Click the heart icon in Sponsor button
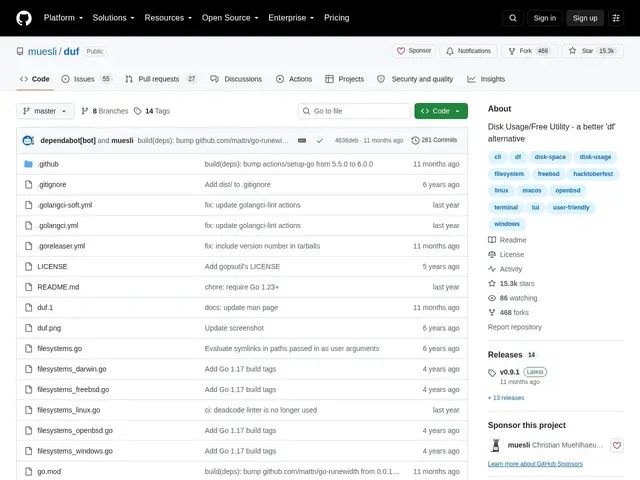The height and width of the screenshot is (480, 640). [x=401, y=51]
